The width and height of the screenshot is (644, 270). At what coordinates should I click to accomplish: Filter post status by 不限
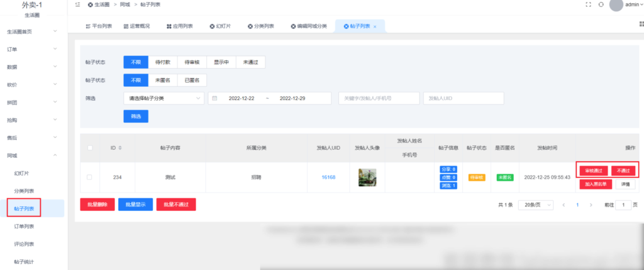click(136, 62)
